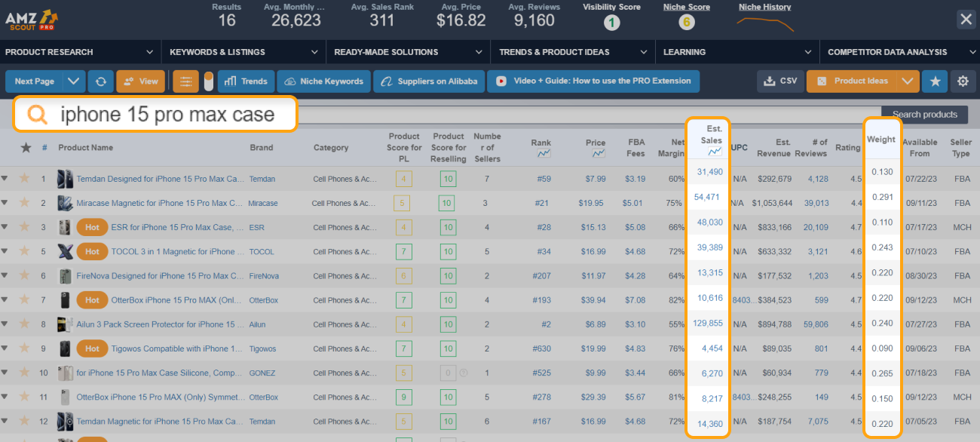Click the Product Score for Reselling badge on Temdan row 1
980x442 pixels.
(448, 179)
